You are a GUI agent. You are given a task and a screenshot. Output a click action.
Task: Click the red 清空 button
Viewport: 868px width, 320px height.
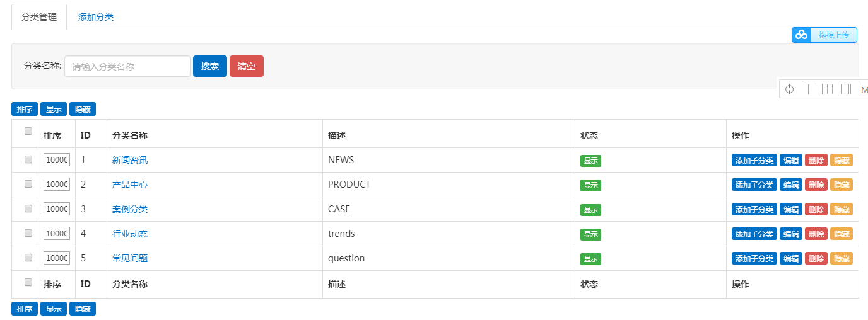[x=247, y=66]
